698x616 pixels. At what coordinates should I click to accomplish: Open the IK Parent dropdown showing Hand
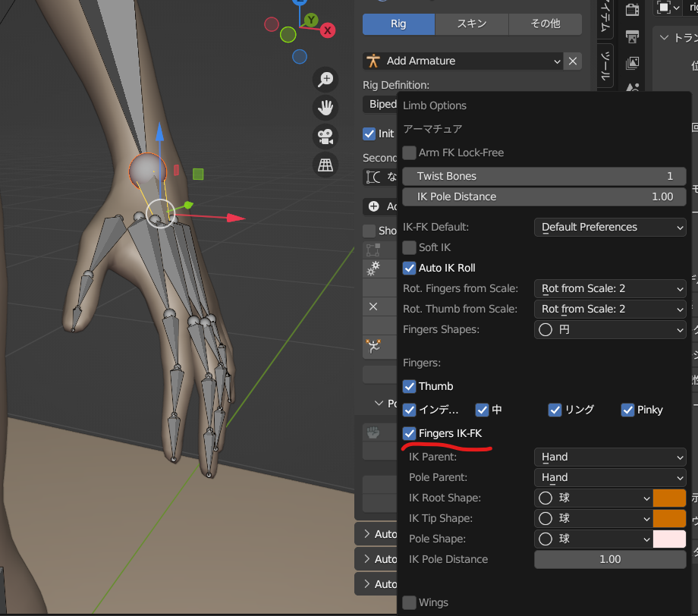tap(609, 457)
